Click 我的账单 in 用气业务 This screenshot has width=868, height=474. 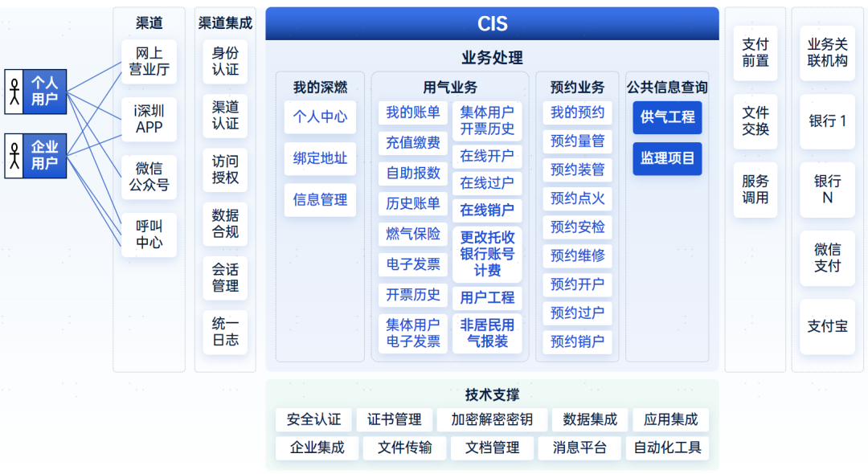click(413, 112)
